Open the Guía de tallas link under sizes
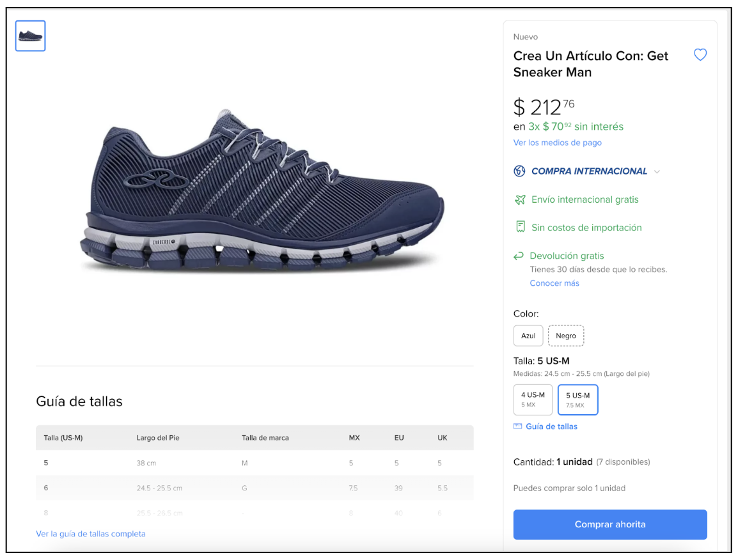 coord(551,426)
